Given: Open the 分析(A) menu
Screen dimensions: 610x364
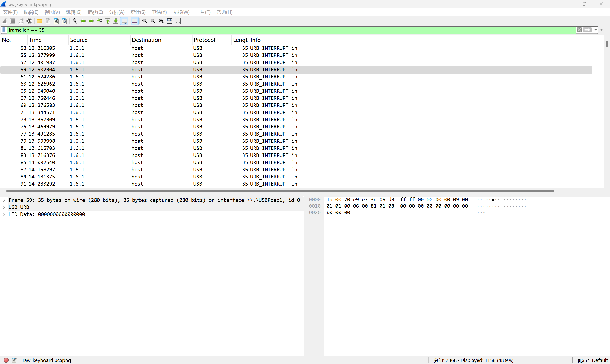Looking at the screenshot, I should tap(117, 12).
